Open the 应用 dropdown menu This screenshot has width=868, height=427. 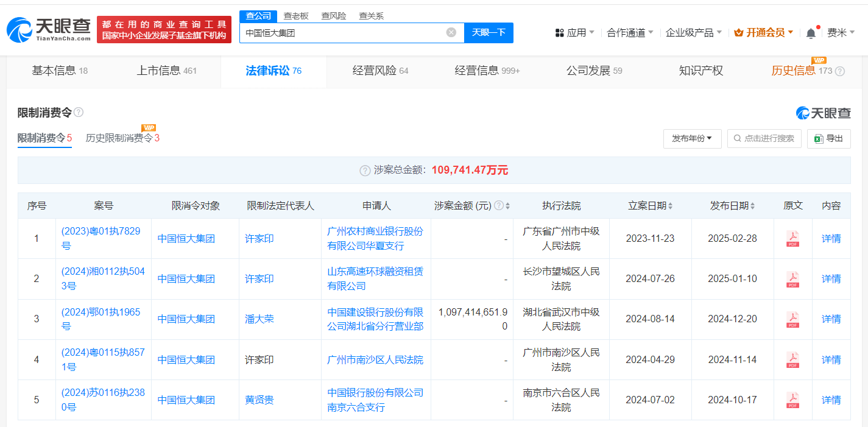575,33
